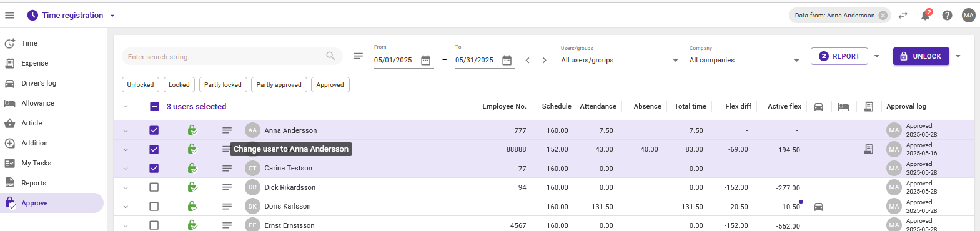Viewport: 980px width, 231px height.
Task: Click the car icon in Doris Karlsson's row
Action: 818,207
